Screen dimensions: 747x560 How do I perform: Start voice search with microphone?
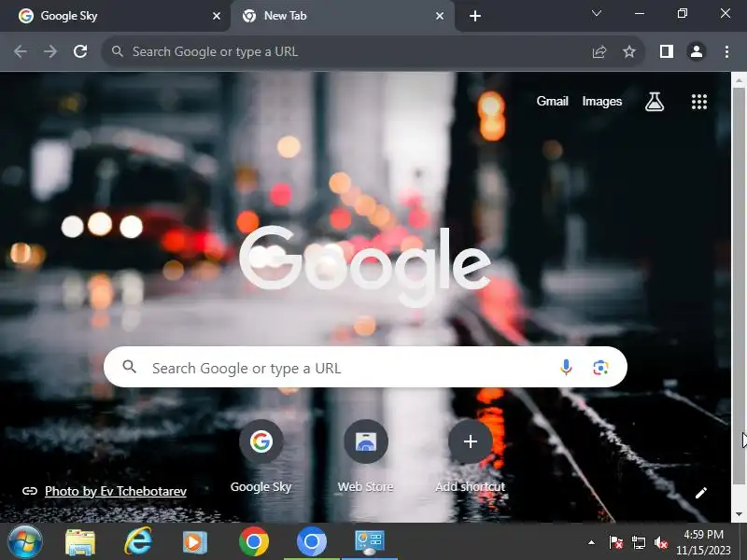566,367
